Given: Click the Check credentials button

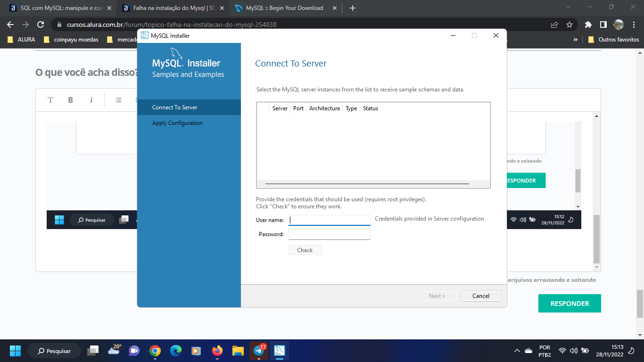Looking at the screenshot, I should [305, 250].
